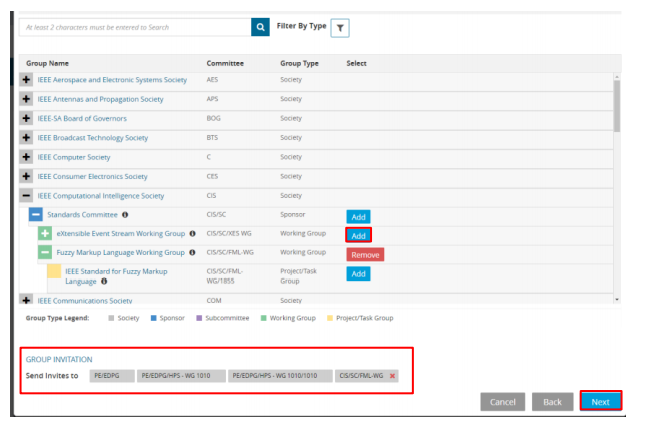Screen dimensions: 647x429
Task: Click the PE/EDPG invite tag
Action: 112,376
